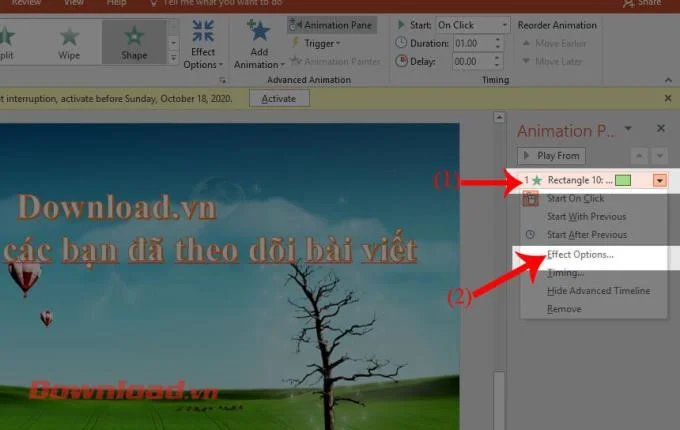
Task: Click the Tell me search box
Action: coord(216,3)
